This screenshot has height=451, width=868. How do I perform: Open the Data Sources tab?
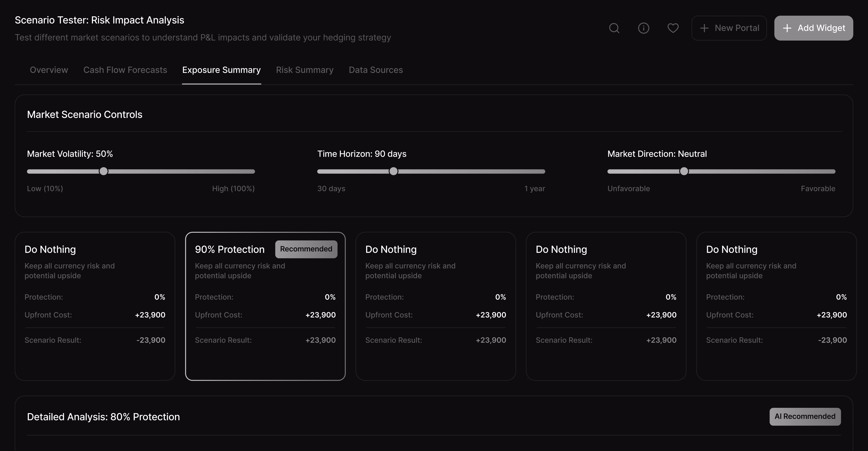pyautogui.click(x=376, y=70)
